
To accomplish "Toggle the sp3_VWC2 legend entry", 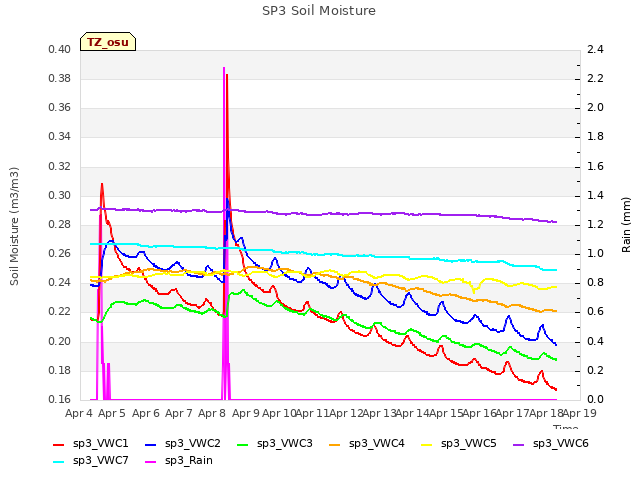I will [183, 443].
